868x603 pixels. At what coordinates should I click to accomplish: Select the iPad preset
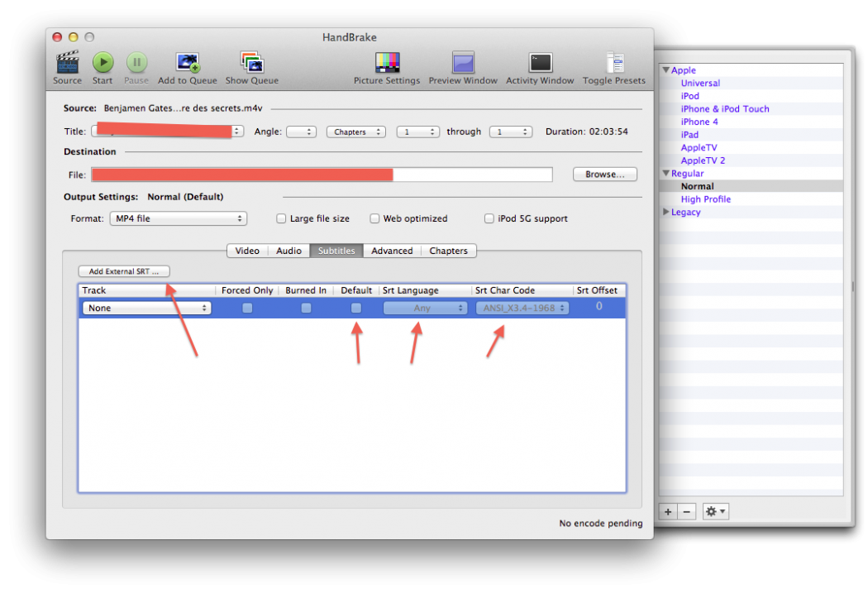click(689, 135)
